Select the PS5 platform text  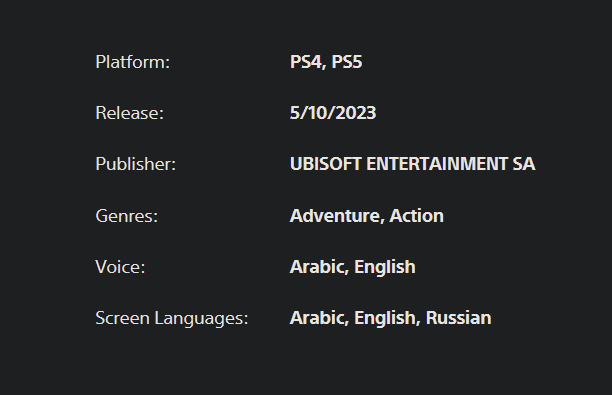(347, 62)
